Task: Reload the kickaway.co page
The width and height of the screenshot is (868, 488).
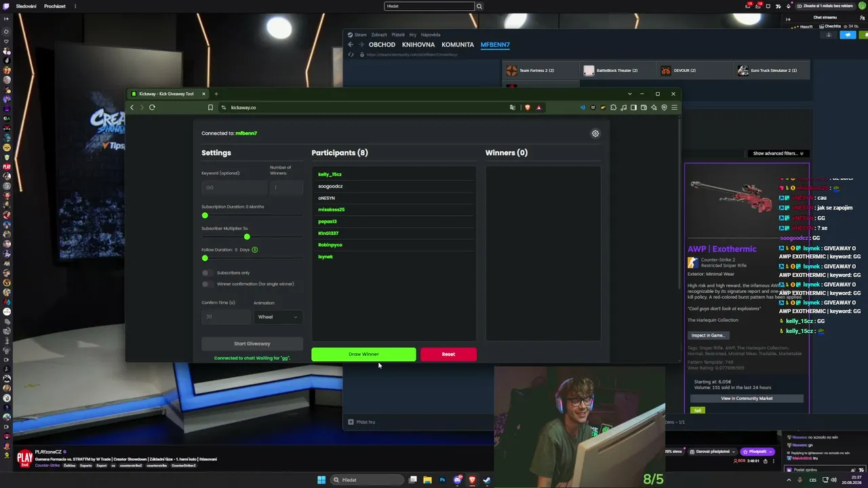Action: click(152, 107)
